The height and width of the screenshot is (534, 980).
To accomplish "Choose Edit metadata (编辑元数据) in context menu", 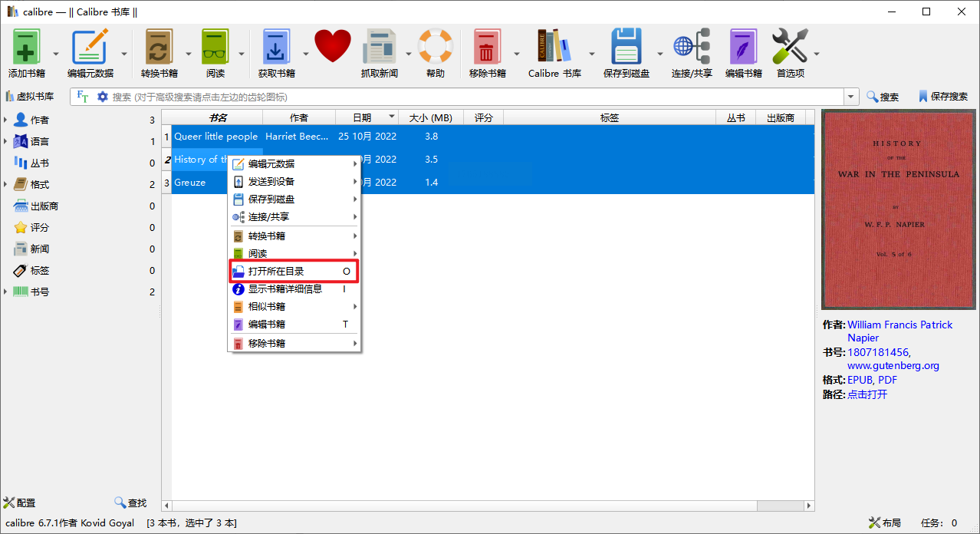I will pos(294,163).
